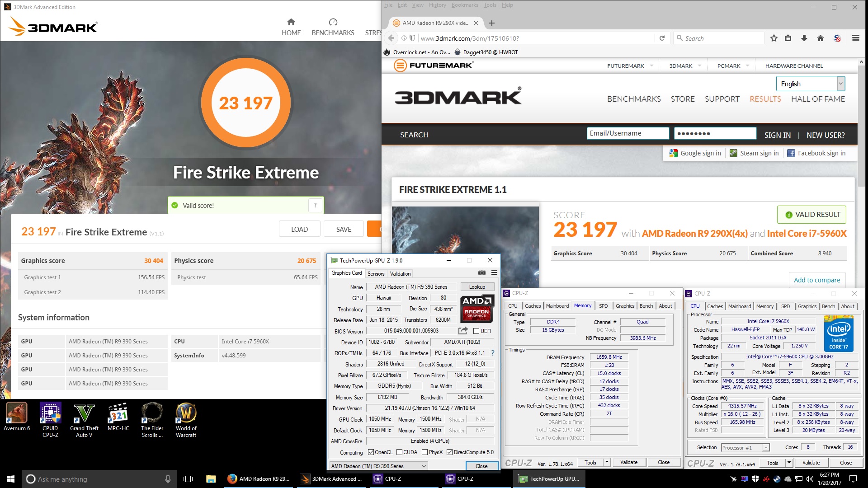This screenshot has height=488, width=868.
Task: Click Add to compare button
Action: coord(817,280)
